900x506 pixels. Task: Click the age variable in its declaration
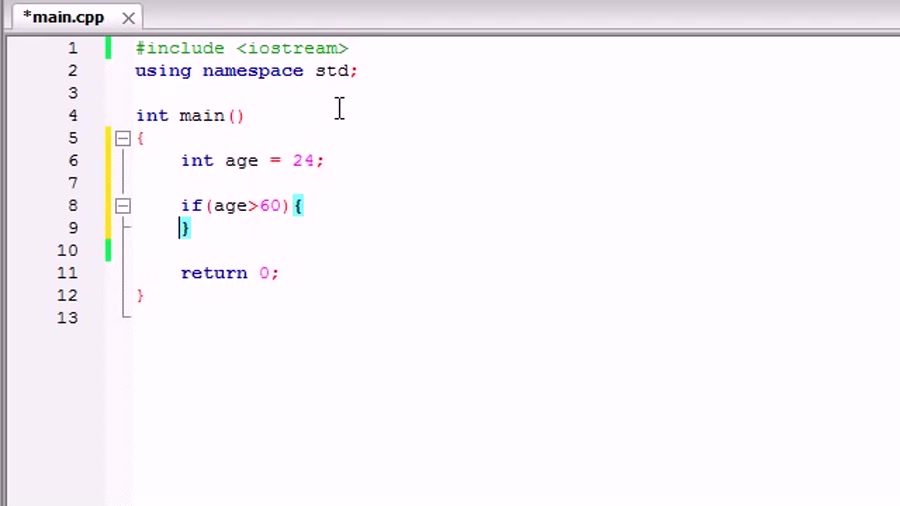point(241,161)
